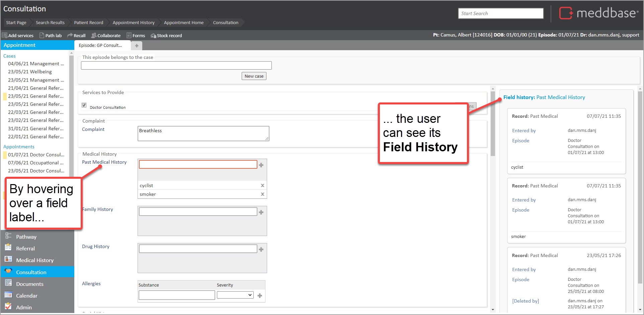
Task: Click the Recall arrow icon
Action: click(x=70, y=35)
